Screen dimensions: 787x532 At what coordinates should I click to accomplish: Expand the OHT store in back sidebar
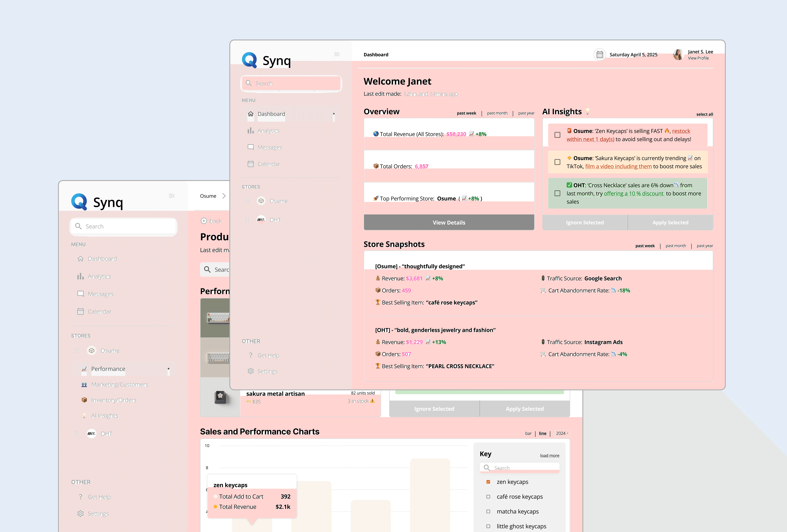click(x=106, y=434)
